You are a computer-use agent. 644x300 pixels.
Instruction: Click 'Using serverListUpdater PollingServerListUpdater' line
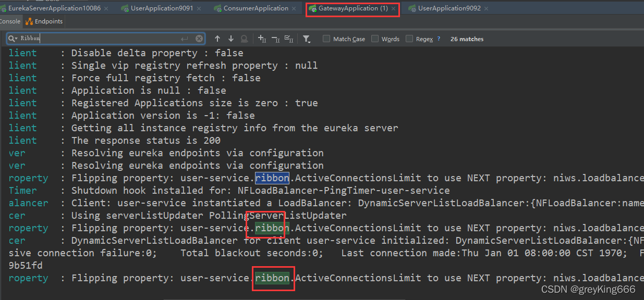209,215
